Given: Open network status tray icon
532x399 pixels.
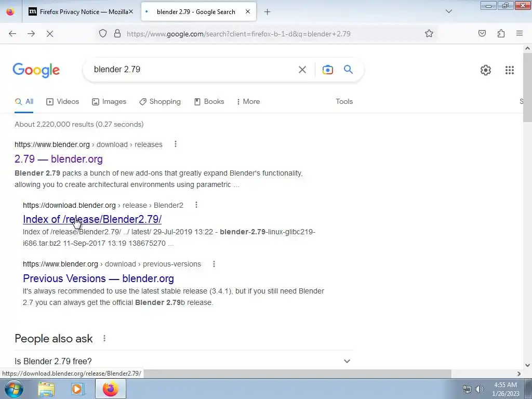Looking at the screenshot, I should 467,390.
